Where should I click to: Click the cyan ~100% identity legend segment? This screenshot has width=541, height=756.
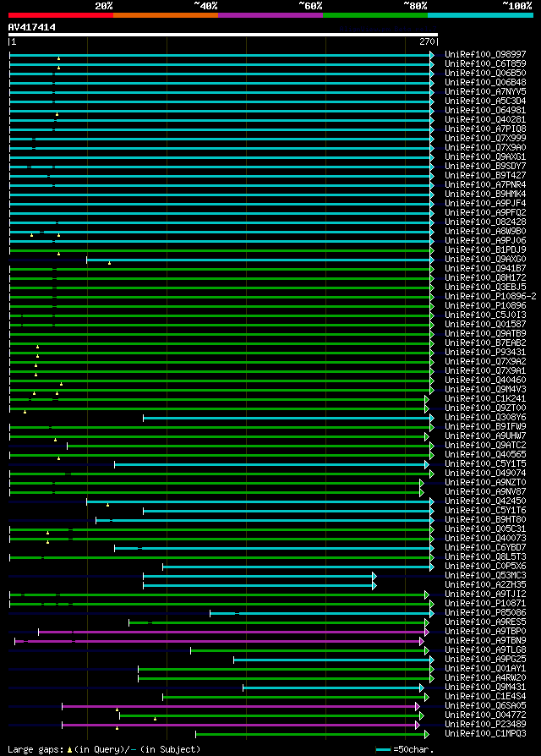[480, 15]
